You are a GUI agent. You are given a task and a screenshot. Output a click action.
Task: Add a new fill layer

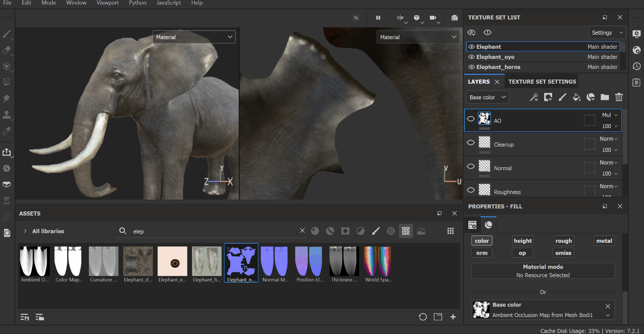coord(577,97)
